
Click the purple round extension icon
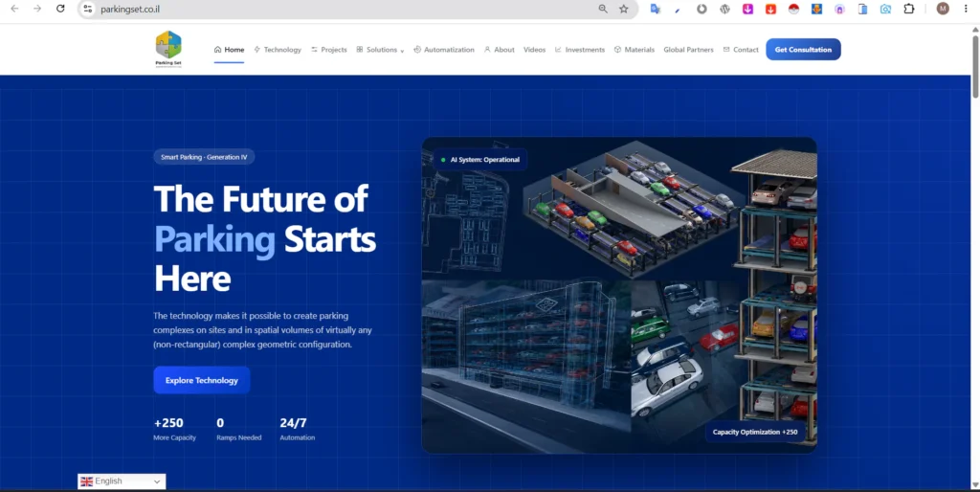839,9
